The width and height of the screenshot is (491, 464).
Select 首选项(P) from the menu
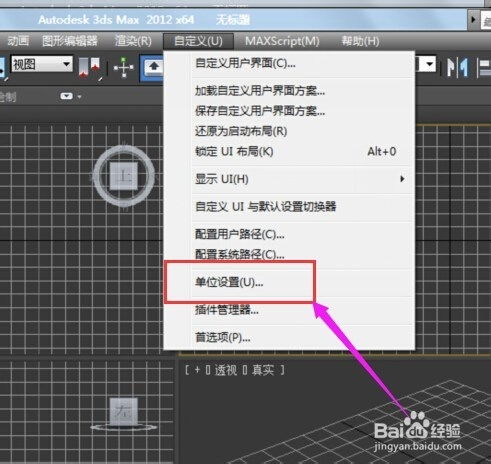(x=223, y=338)
